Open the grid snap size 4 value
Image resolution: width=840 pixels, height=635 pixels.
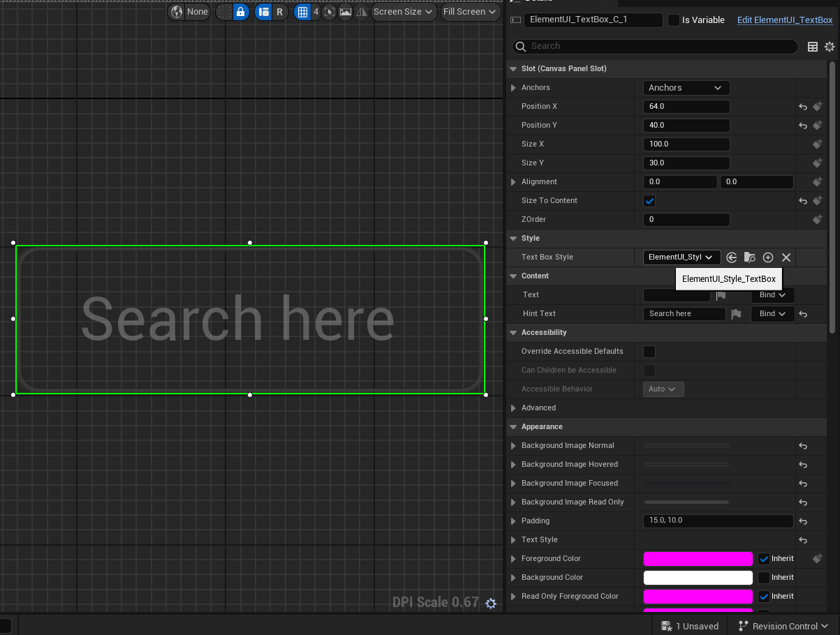pyautogui.click(x=316, y=12)
